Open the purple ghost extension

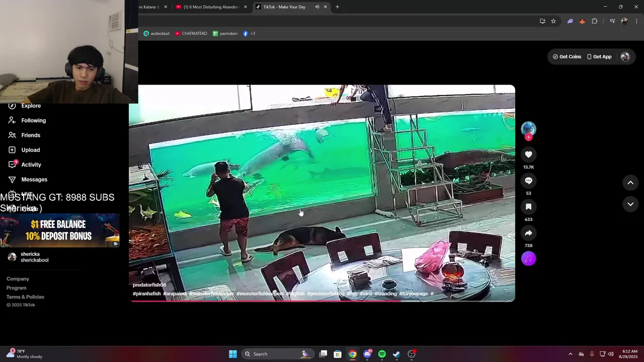(x=570, y=21)
